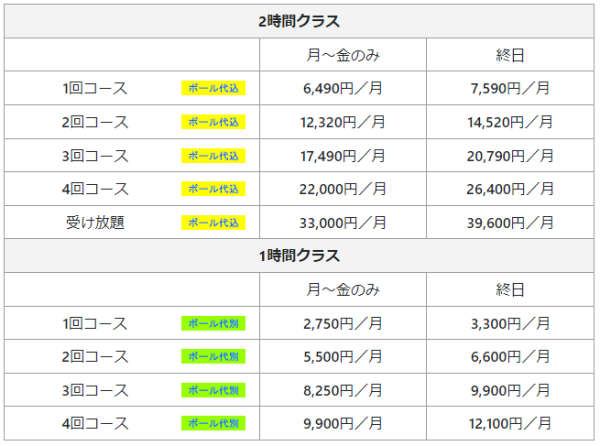Click the 6,490円/月 price cell
Screen dimensions: 600x446
click(342, 88)
